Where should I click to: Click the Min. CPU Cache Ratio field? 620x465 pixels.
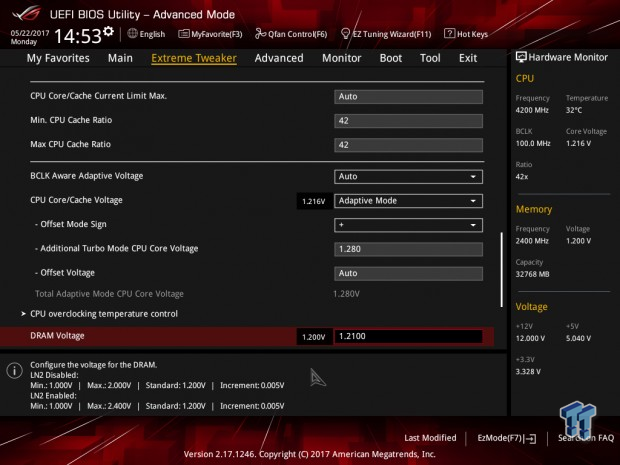408,121
